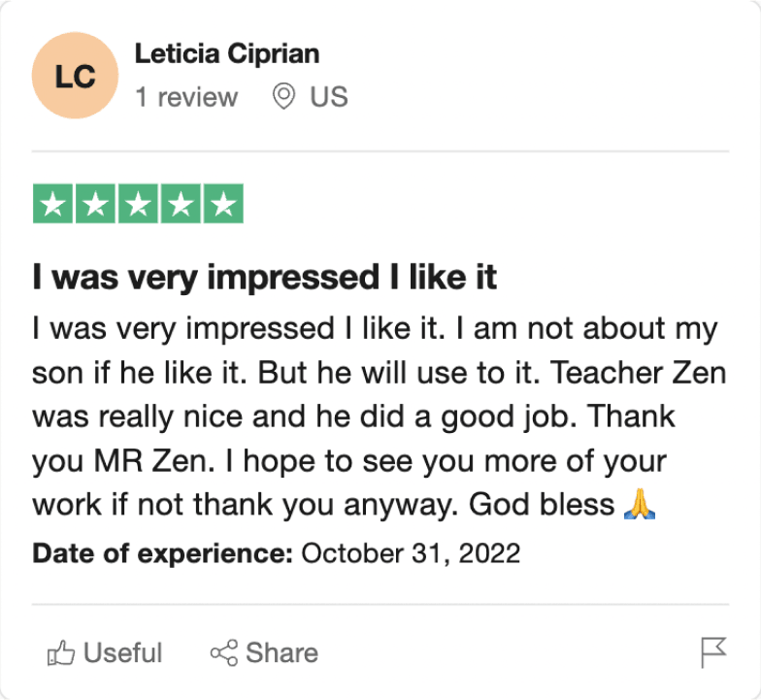Click the review body paragraph text
The height and width of the screenshot is (700, 761).
coord(379,417)
